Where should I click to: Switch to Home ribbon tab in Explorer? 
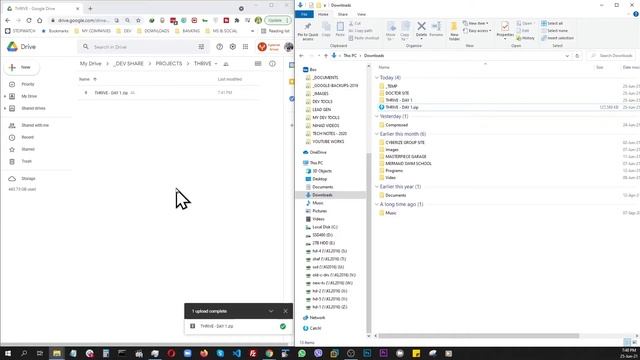[323, 14]
